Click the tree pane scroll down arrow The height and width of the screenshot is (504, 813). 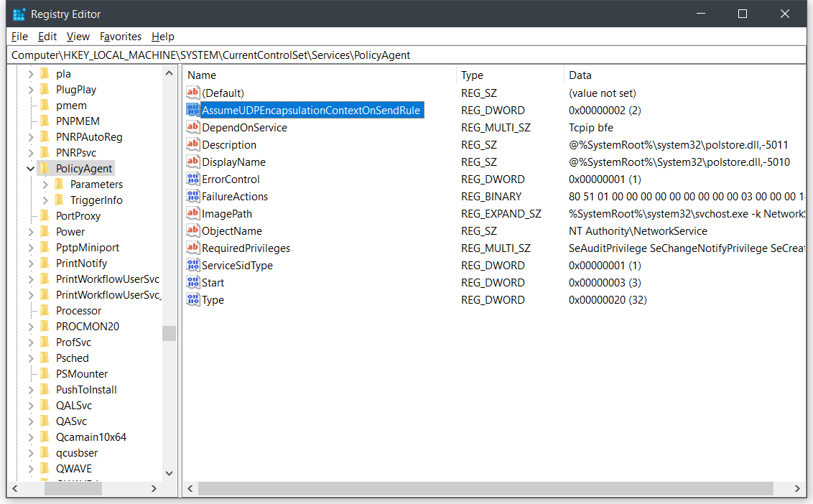click(169, 473)
